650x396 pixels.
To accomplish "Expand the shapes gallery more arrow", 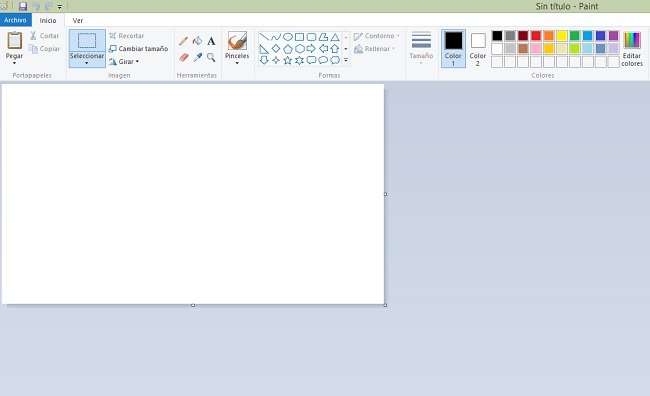I will 346,61.
